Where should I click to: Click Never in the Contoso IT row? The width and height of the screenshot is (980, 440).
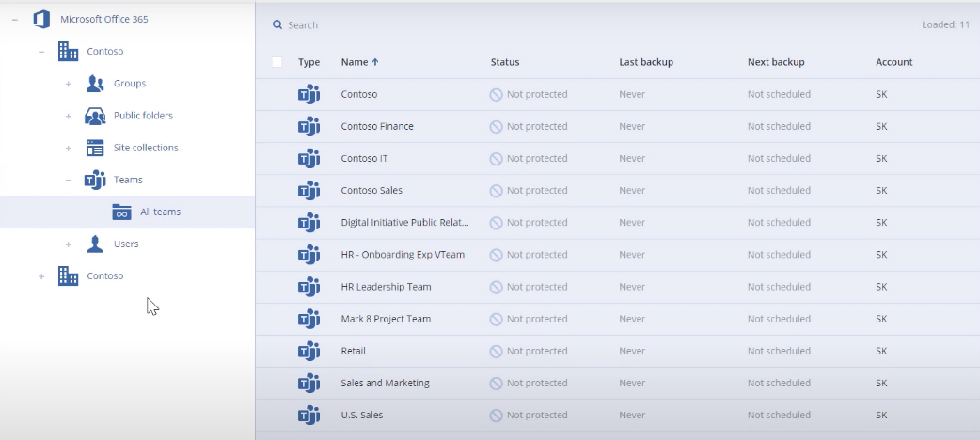pos(632,159)
